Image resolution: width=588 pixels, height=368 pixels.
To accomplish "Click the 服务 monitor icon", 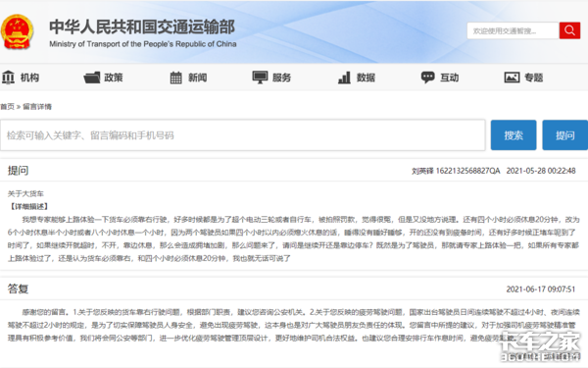I will click(260, 78).
